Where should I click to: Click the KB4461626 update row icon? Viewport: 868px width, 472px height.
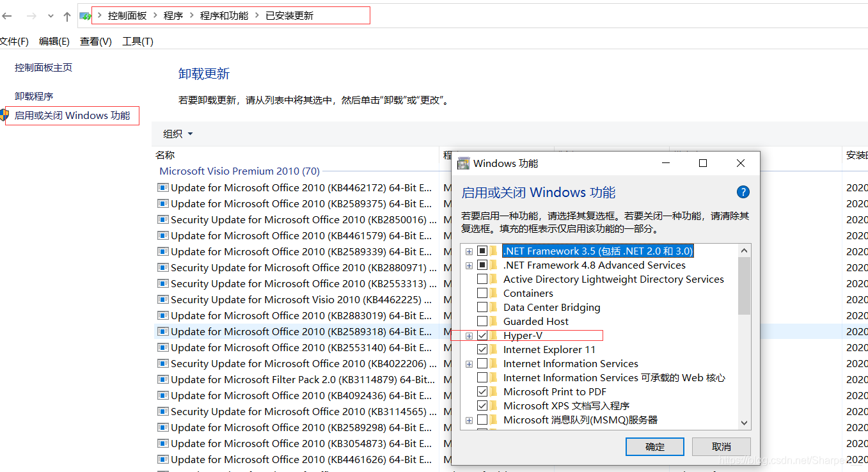coord(163,459)
